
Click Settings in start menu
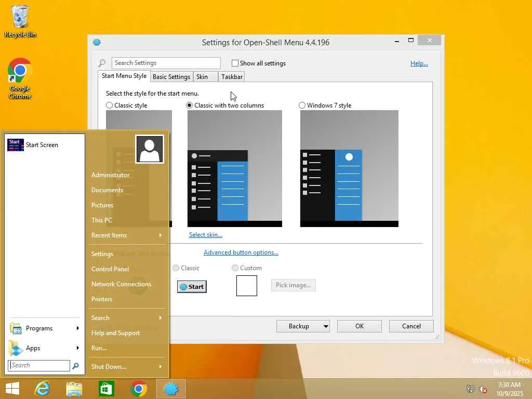coord(102,254)
